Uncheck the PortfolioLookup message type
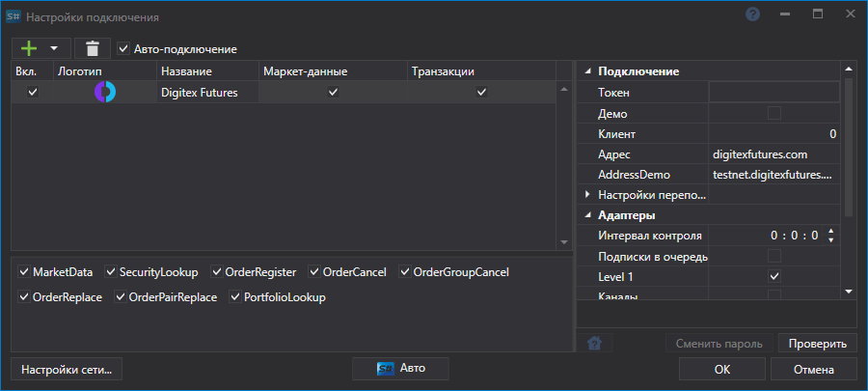Image resolution: width=868 pixels, height=391 pixels. [235, 296]
